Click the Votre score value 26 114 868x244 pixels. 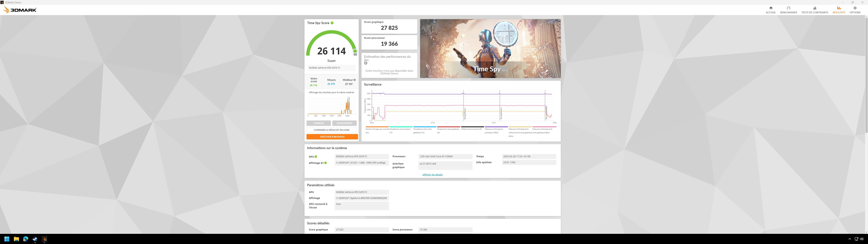point(313,85)
